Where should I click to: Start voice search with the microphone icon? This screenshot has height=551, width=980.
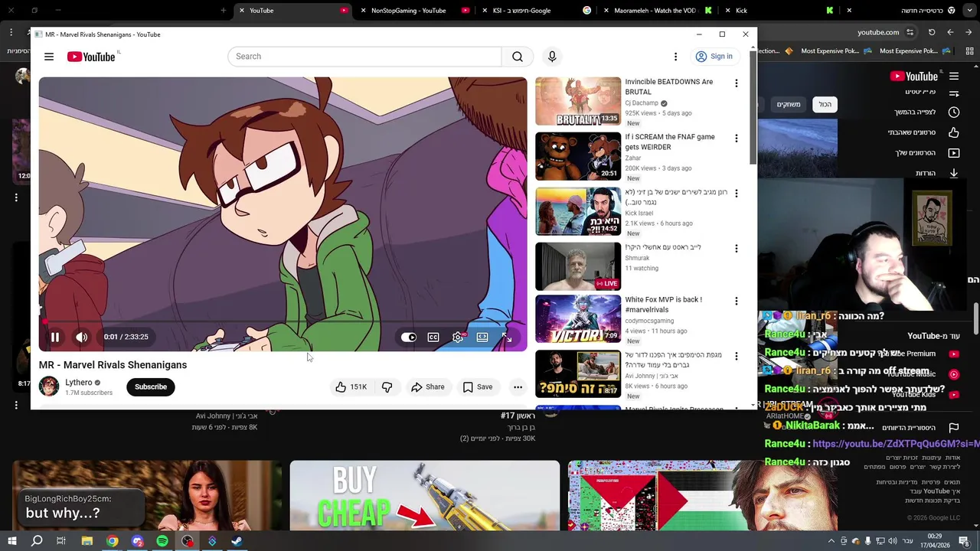(x=552, y=57)
